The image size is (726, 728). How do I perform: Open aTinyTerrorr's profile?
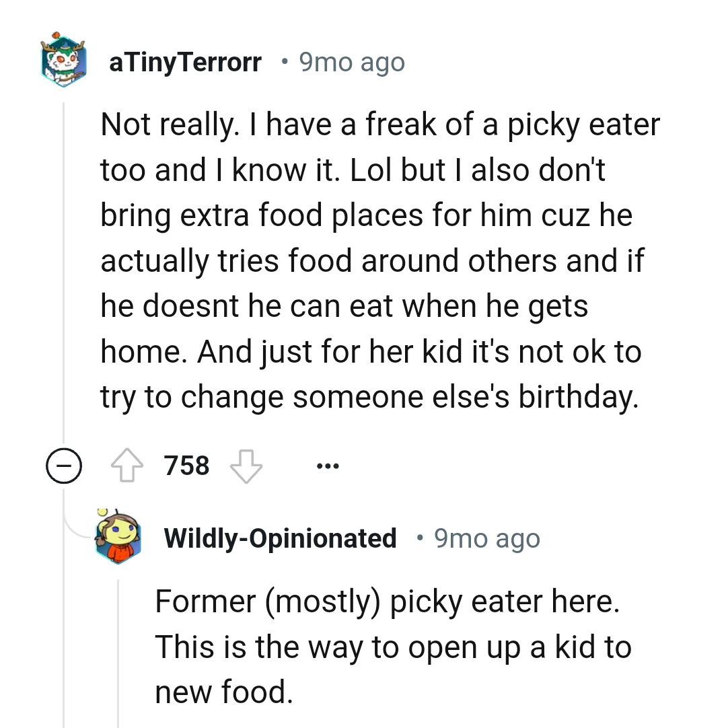coord(184,61)
